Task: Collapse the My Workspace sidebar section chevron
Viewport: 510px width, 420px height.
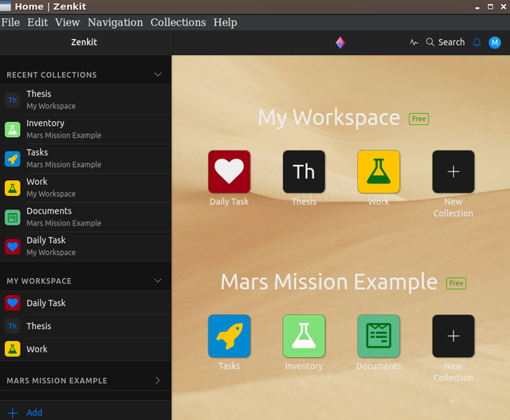Action: coord(158,281)
